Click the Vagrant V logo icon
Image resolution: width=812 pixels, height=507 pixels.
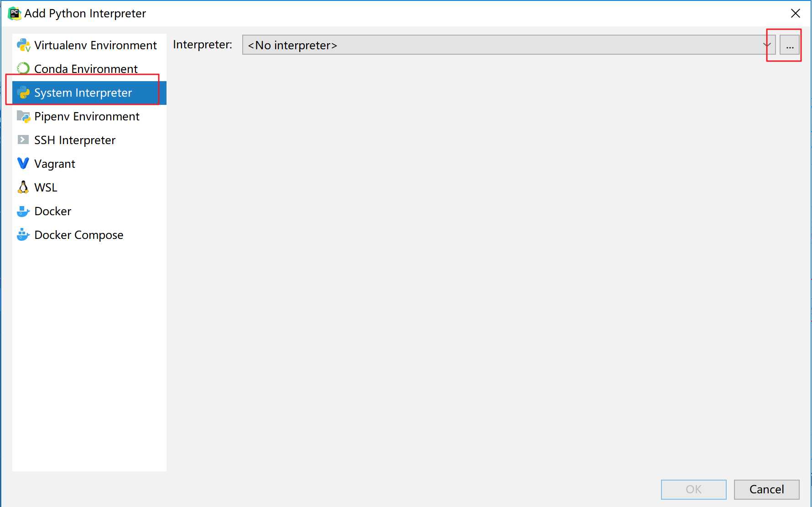[x=23, y=163]
